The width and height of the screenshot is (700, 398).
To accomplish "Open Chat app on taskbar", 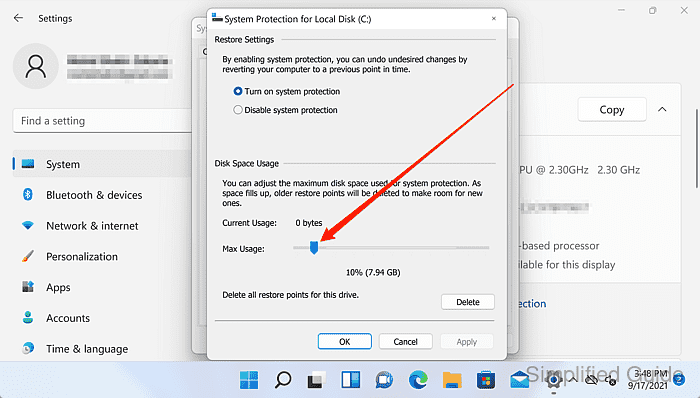I will point(384,380).
